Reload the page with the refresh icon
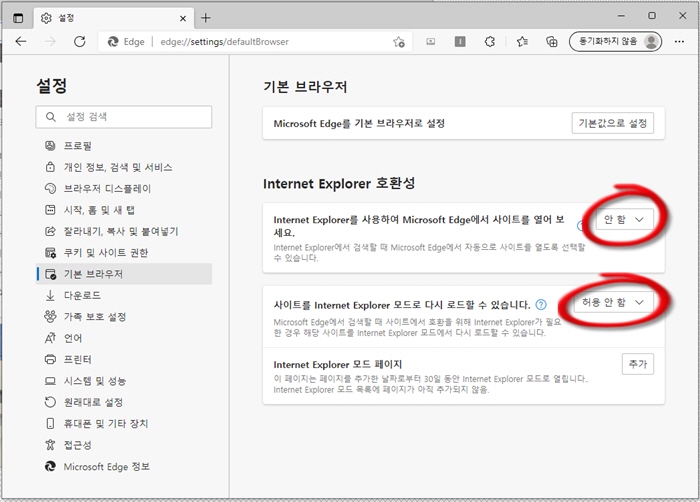The height and width of the screenshot is (502, 700). pyautogui.click(x=79, y=42)
